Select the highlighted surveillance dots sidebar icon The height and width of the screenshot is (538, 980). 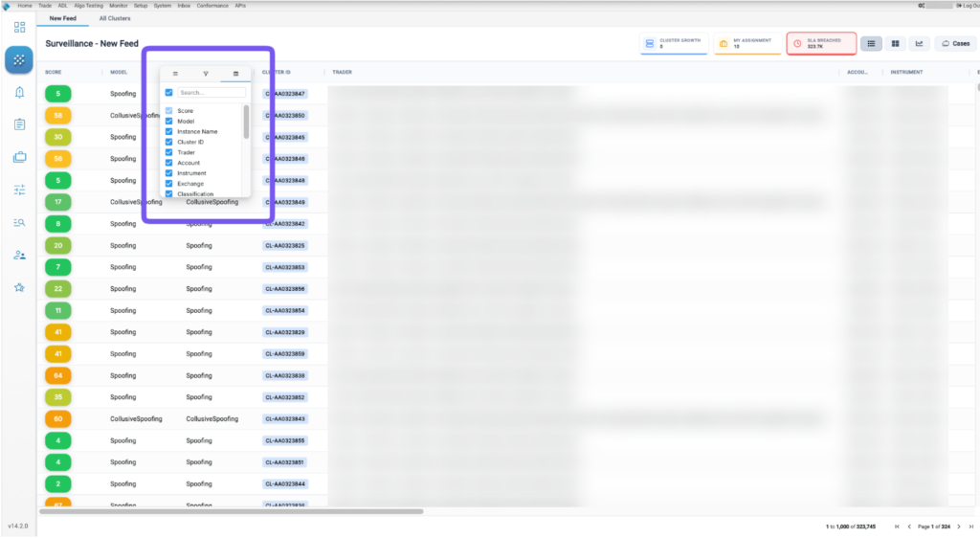click(x=19, y=60)
